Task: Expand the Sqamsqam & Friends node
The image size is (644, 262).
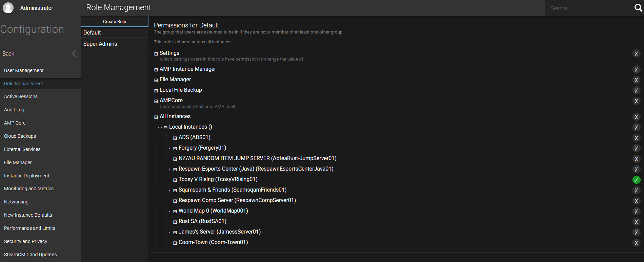Action: coord(175,191)
